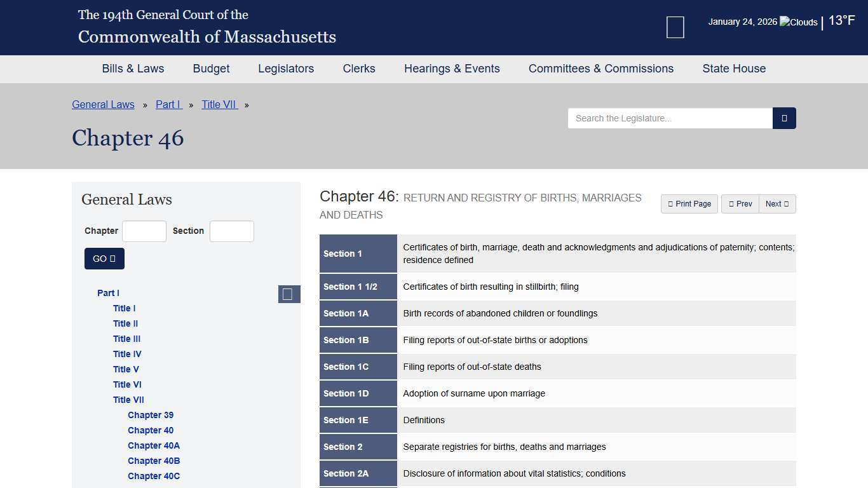
Task: Click the Clouds weather icon
Action: point(798,22)
